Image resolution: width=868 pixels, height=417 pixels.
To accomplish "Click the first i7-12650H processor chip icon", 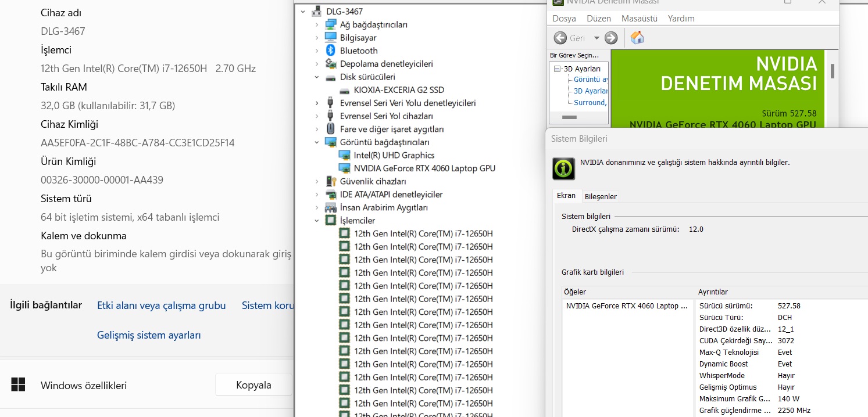I will [345, 233].
